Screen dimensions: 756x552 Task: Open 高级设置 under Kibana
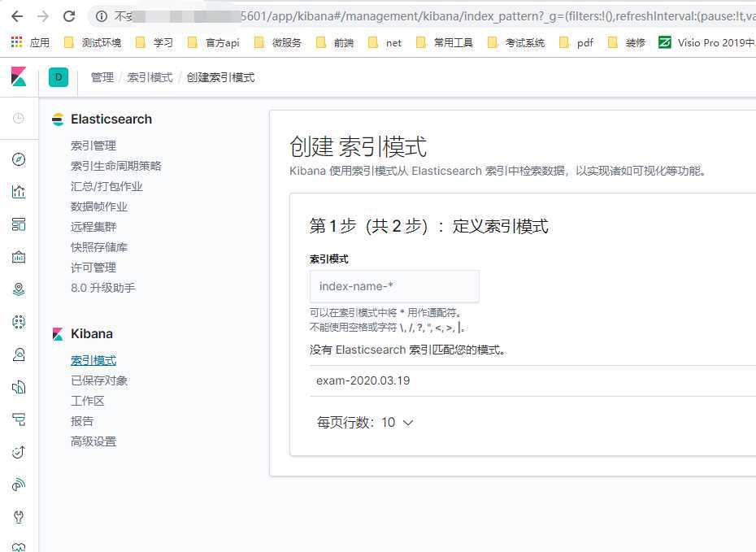click(93, 441)
